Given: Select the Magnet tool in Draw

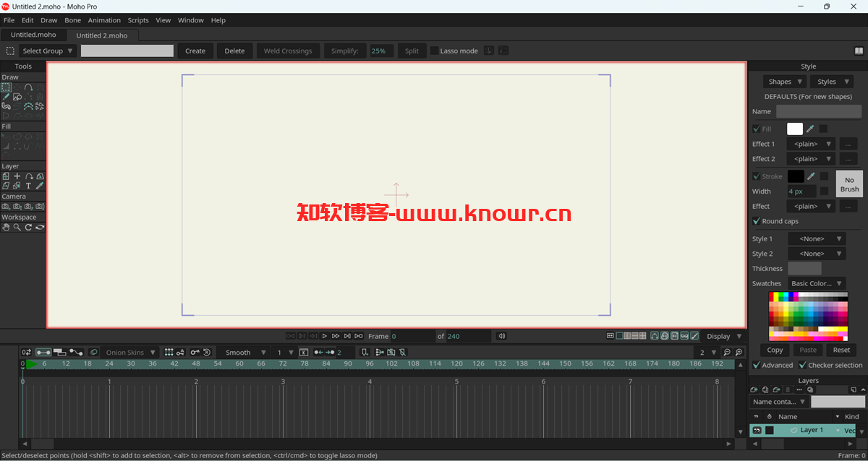Looking at the screenshot, I should point(40,96).
